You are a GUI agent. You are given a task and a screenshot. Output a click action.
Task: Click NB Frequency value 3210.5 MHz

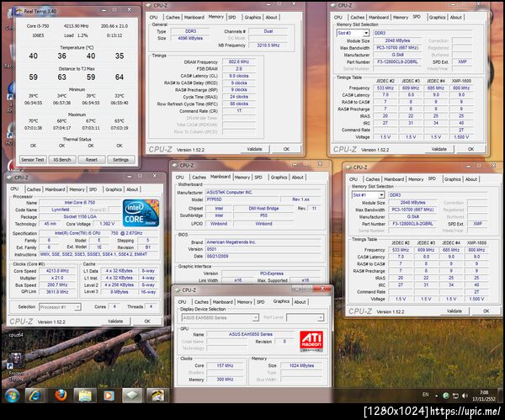pyautogui.click(x=268, y=45)
